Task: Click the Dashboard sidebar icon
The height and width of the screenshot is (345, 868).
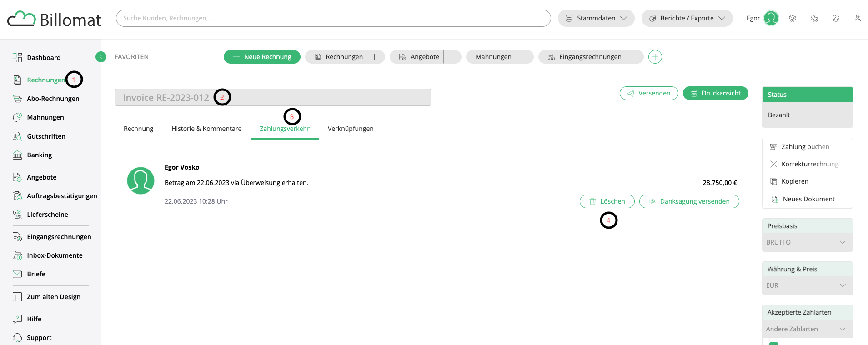Action: point(17,58)
